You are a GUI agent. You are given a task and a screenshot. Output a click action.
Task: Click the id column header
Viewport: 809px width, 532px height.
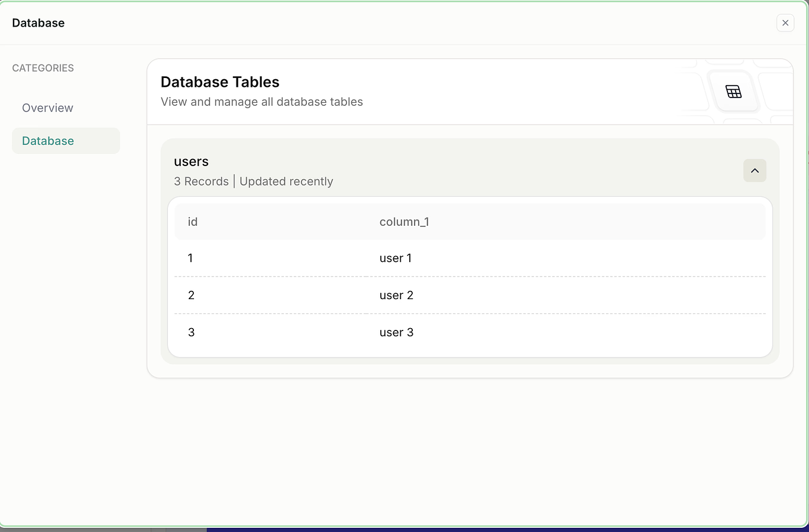click(193, 222)
